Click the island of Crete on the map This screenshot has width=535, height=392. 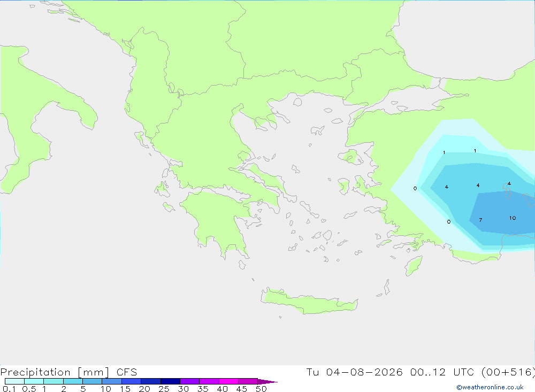click(309, 302)
